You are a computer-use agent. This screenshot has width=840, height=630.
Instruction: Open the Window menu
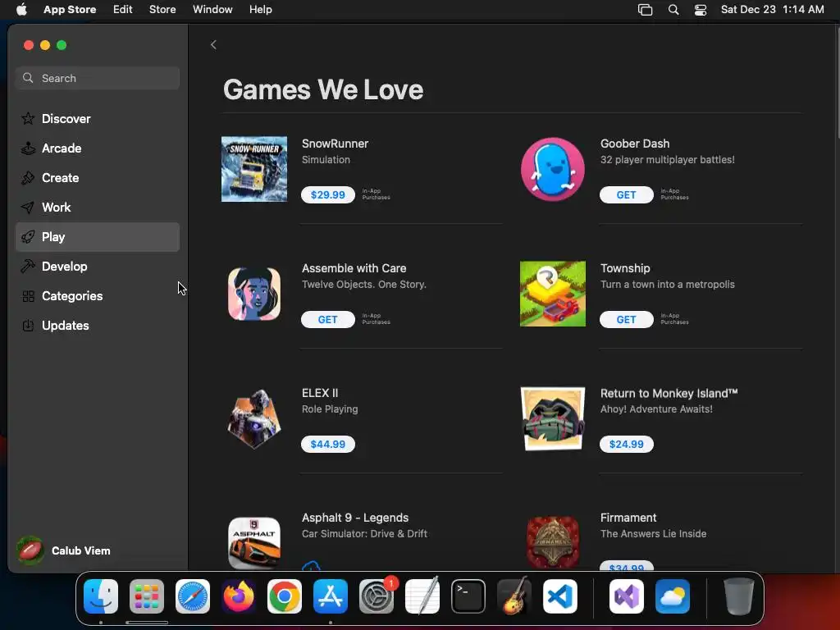click(212, 10)
